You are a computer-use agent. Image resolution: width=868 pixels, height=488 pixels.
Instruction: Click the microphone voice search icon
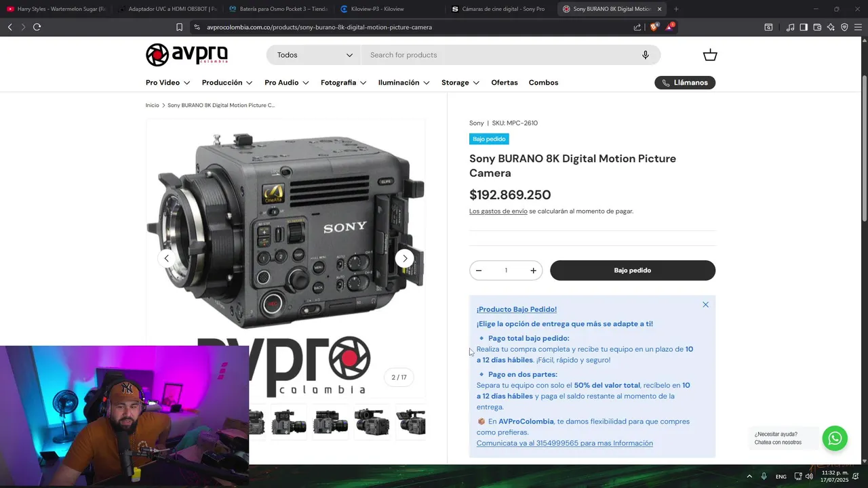tap(646, 55)
